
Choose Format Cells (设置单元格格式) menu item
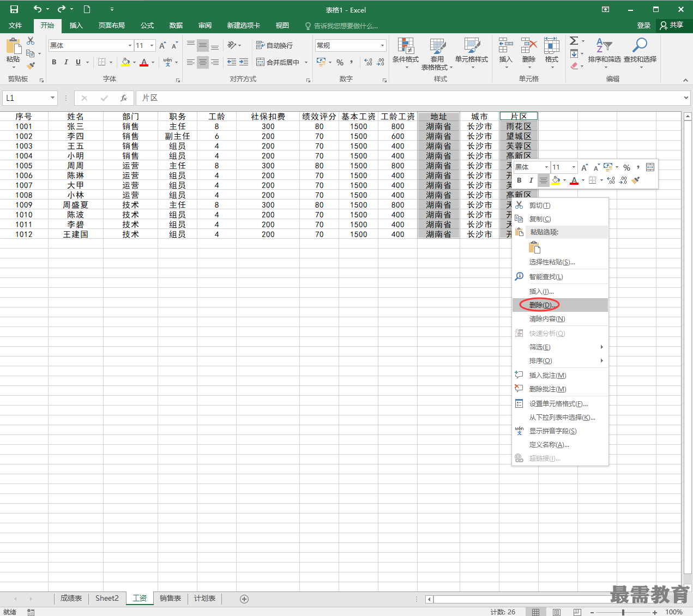tap(561, 404)
